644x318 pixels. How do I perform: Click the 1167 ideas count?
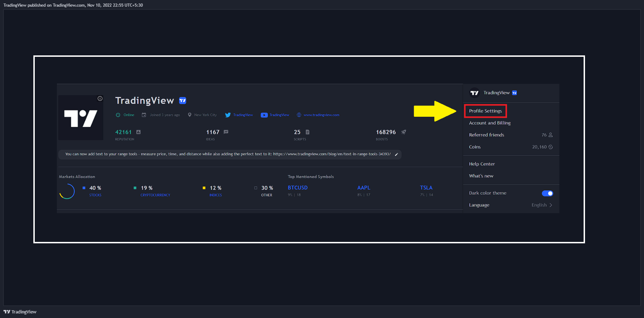point(213,132)
